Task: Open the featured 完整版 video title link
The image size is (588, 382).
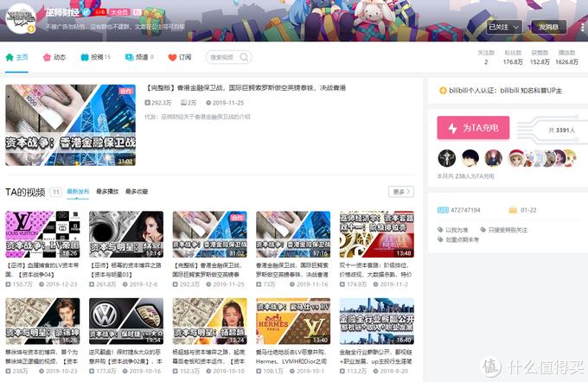Action: [x=246, y=88]
